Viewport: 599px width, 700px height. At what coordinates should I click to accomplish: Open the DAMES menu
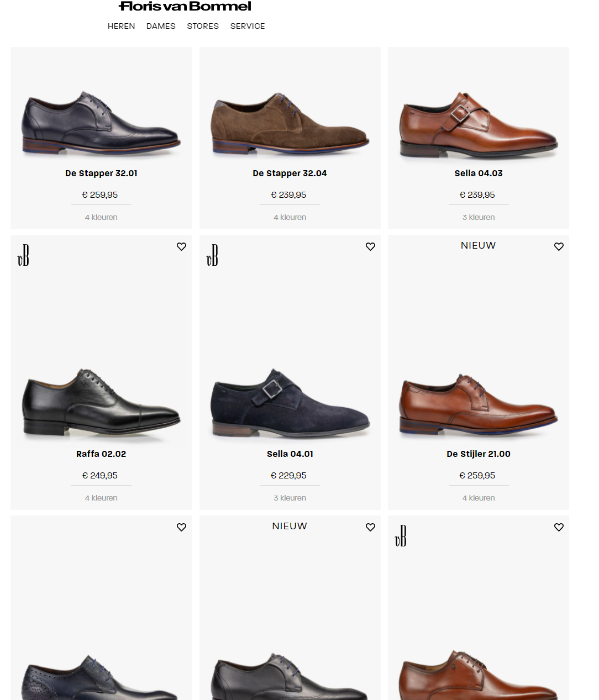pos(161,26)
